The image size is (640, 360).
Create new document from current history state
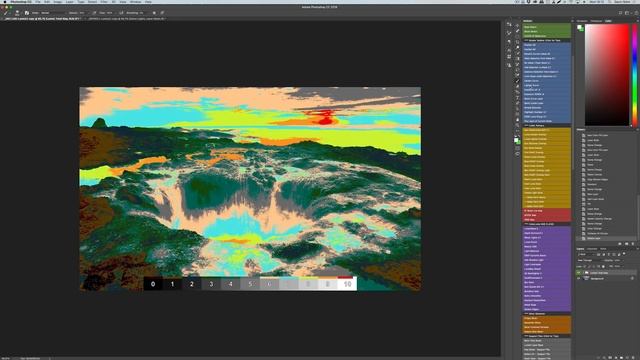coord(620,244)
